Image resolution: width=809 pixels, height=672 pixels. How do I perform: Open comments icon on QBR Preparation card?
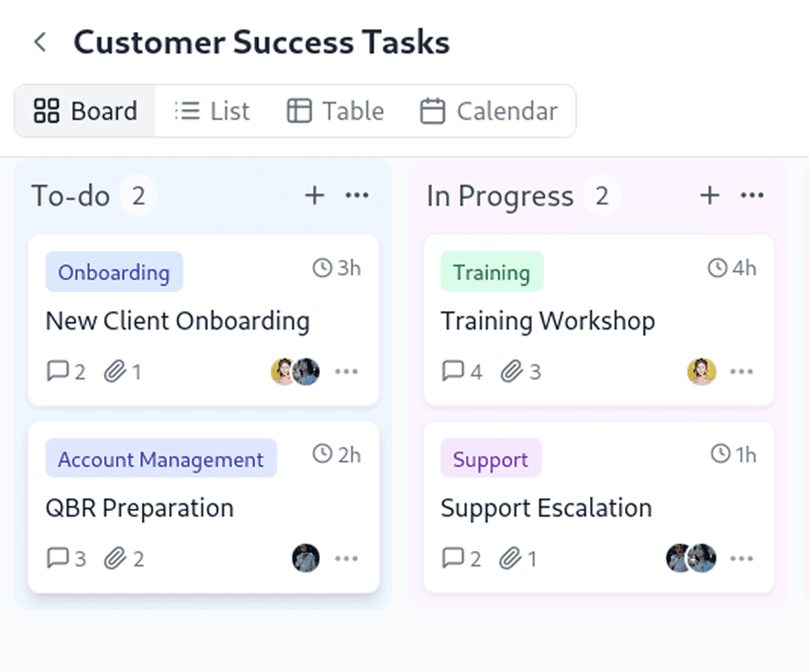point(58,558)
